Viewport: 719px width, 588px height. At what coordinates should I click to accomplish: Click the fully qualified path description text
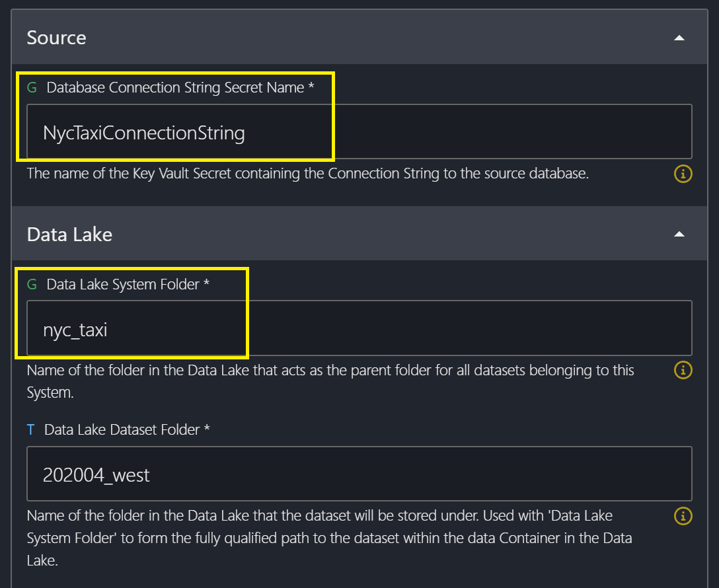pyautogui.click(x=329, y=538)
